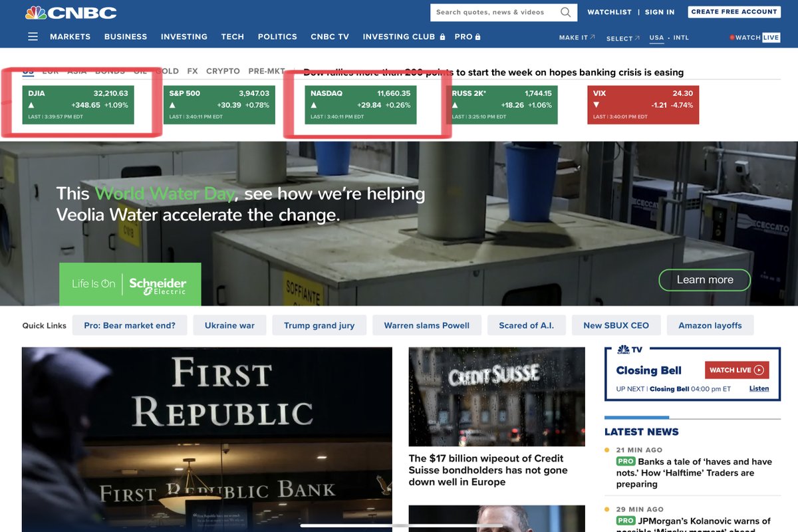Click the Investing Club lock icon

pyautogui.click(x=442, y=37)
